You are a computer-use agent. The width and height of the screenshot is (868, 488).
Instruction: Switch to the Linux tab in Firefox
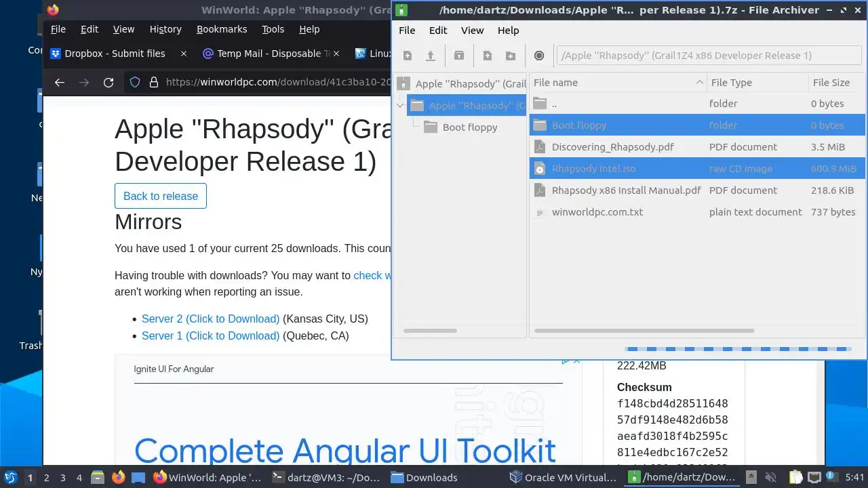click(372, 54)
